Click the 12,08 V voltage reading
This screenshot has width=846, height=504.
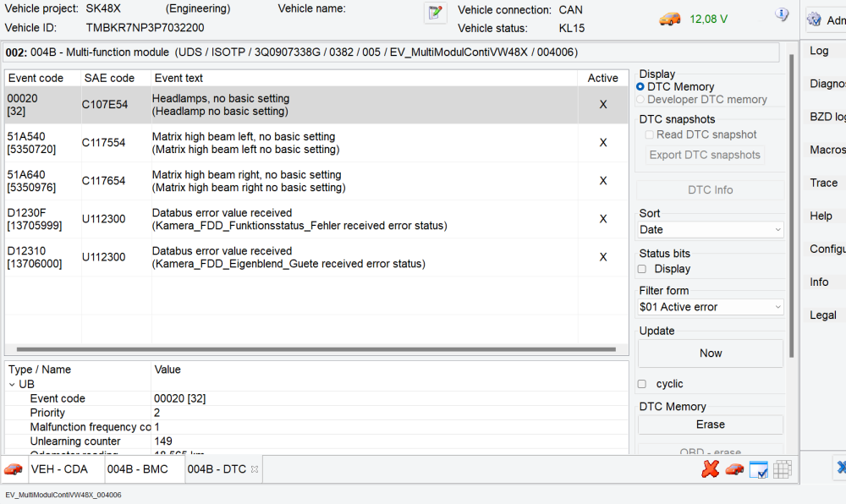(x=708, y=19)
